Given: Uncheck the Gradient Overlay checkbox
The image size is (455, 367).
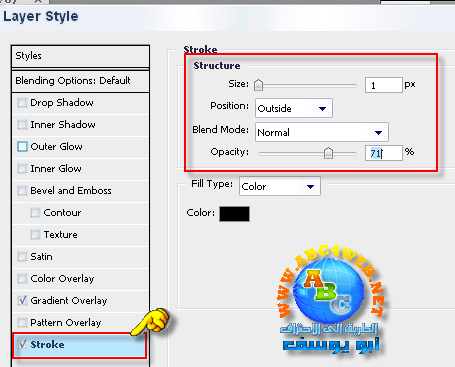Looking at the screenshot, I should pyautogui.click(x=22, y=301).
